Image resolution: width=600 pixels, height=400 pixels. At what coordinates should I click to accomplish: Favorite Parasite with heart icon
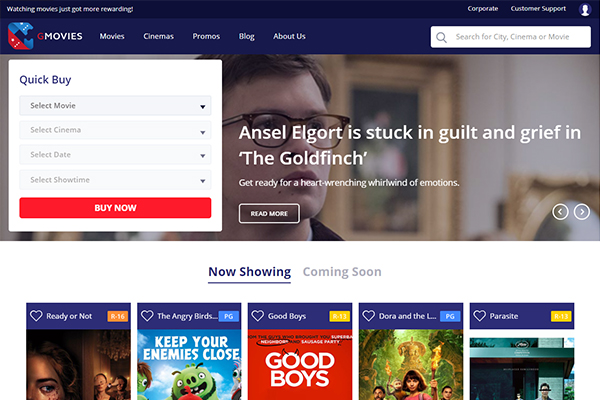point(479,316)
